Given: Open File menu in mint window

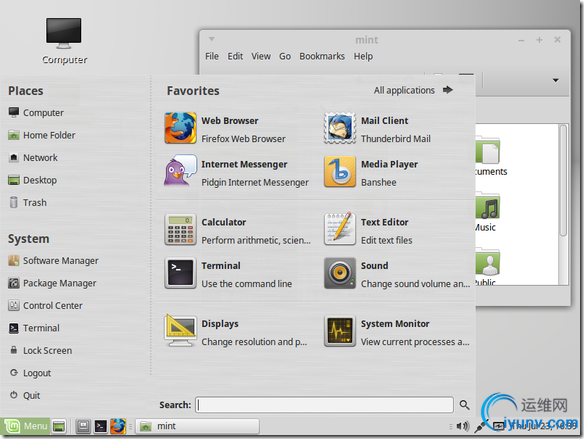Looking at the screenshot, I should coord(212,56).
